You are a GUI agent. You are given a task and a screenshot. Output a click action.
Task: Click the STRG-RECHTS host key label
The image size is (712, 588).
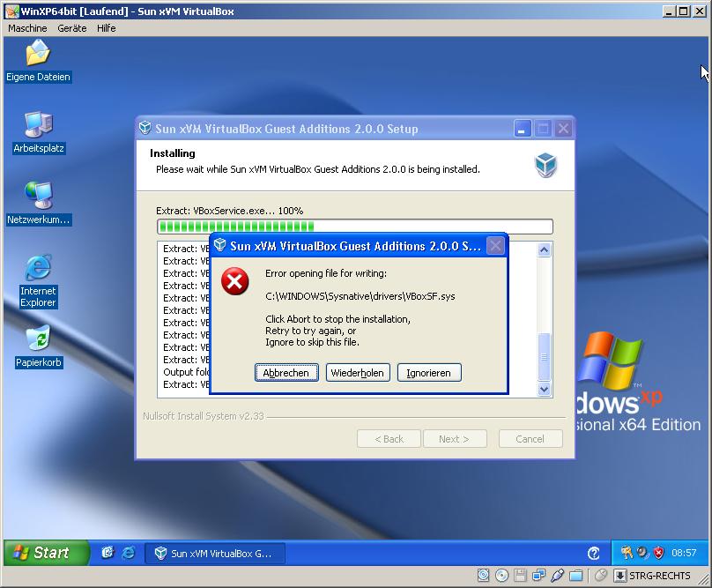(x=659, y=576)
